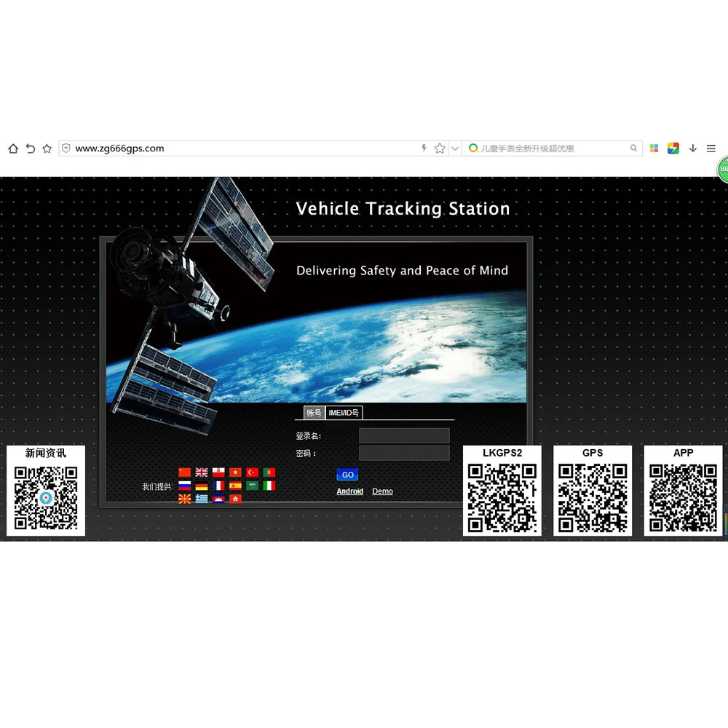Open the Demo link
Image resolution: width=728 pixels, height=728 pixels.
[383, 491]
